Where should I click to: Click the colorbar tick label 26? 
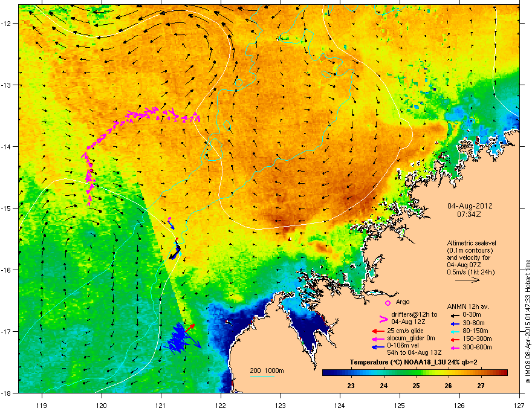[x=448, y=386]
